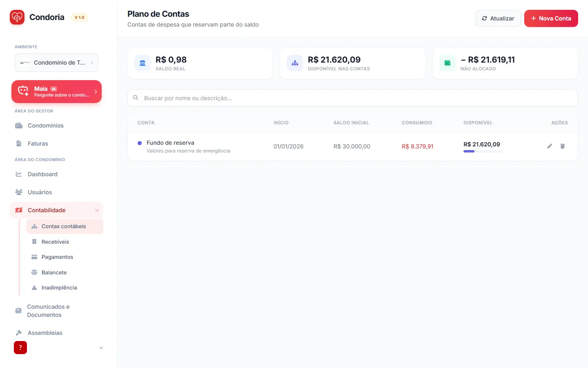
Task: Open Comunicados e Documentos
Action: pyautogui.click(x=56, y=311)
